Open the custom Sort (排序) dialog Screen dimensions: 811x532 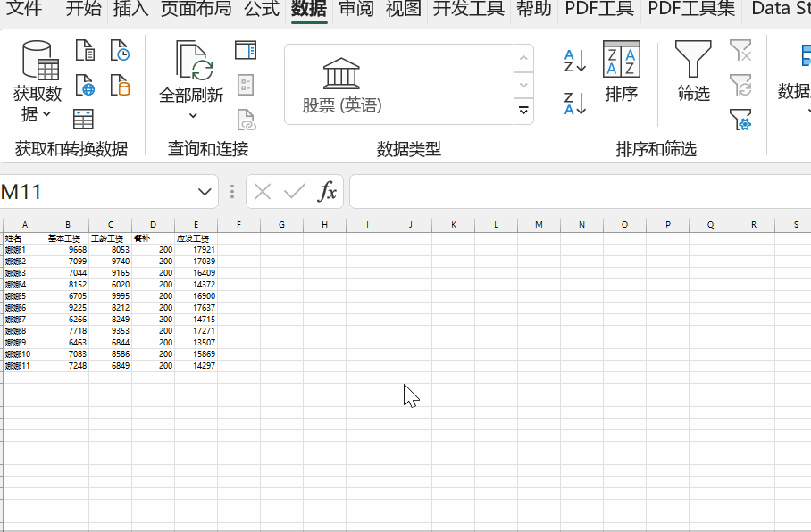point(621,72)
